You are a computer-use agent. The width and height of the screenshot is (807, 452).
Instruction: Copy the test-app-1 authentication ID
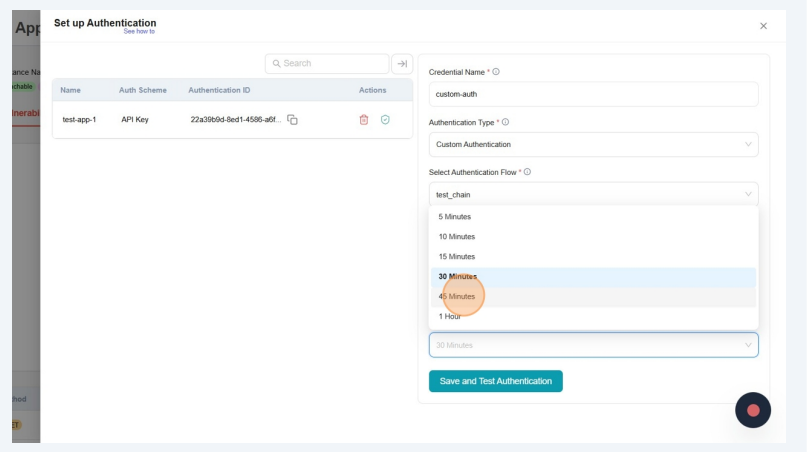pos(292,120)
